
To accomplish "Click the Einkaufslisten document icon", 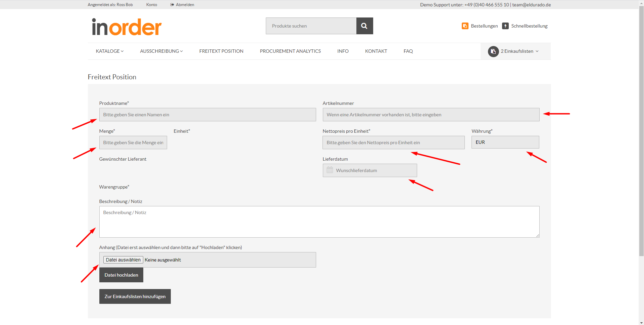I will point(493,51).
